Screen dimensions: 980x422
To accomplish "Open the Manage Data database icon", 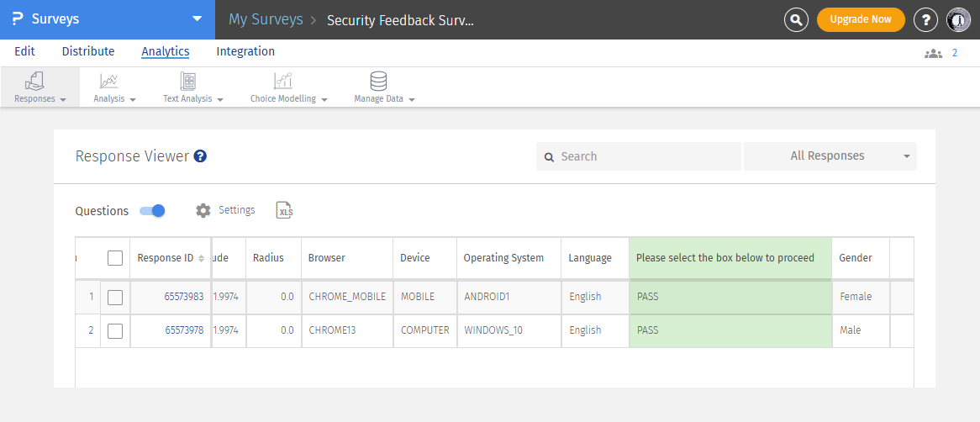I will (379, 82).
